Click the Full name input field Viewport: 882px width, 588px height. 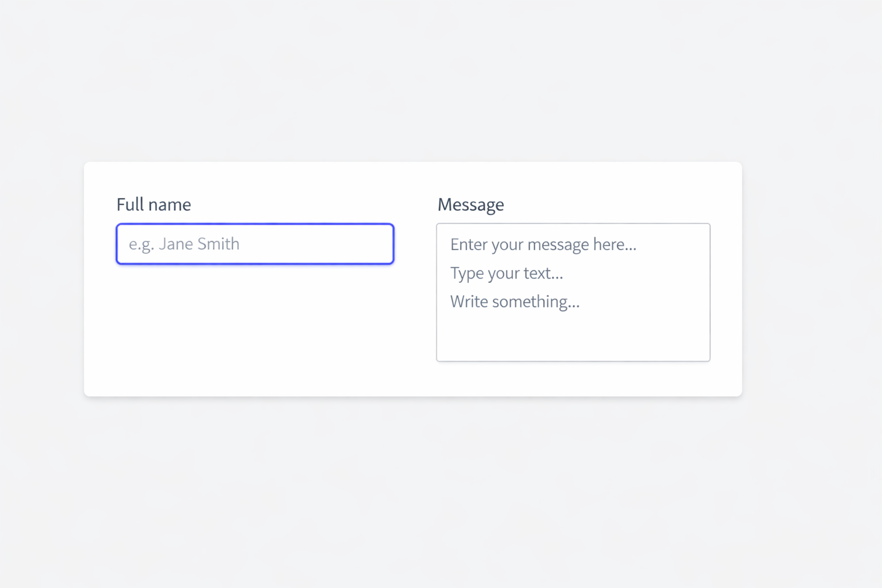[255, 244]
